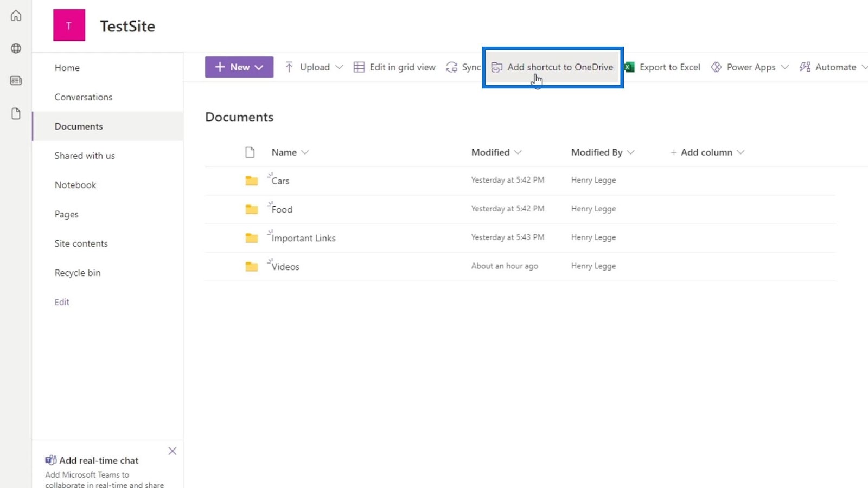This screenshot has width=868, height=488.
Task: Click the pink TestSite logo tile
Action: pos(69,25)
